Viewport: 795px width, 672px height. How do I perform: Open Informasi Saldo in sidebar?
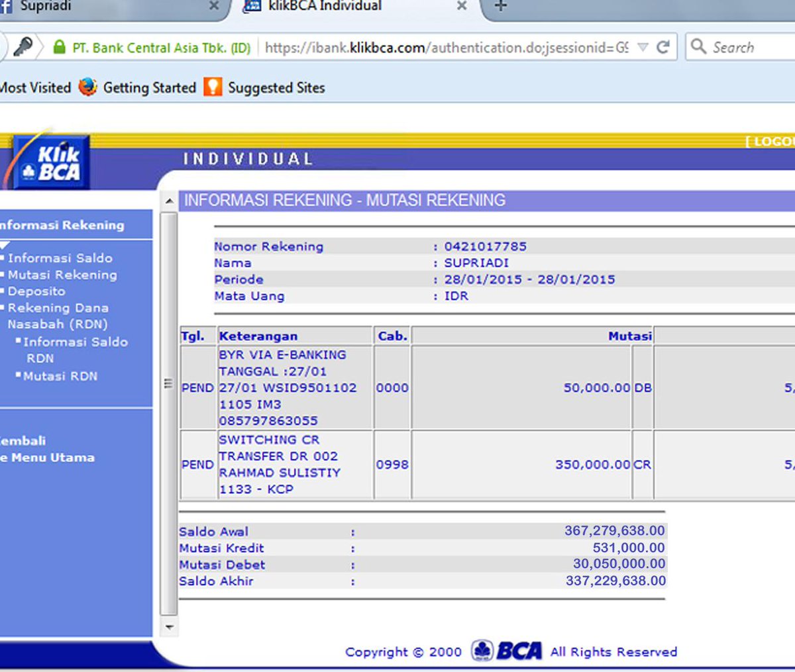[x=60, y=258]
